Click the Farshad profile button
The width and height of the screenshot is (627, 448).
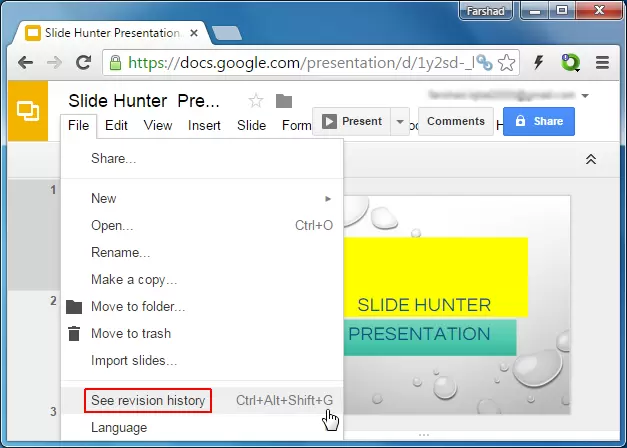pos(485,10)
